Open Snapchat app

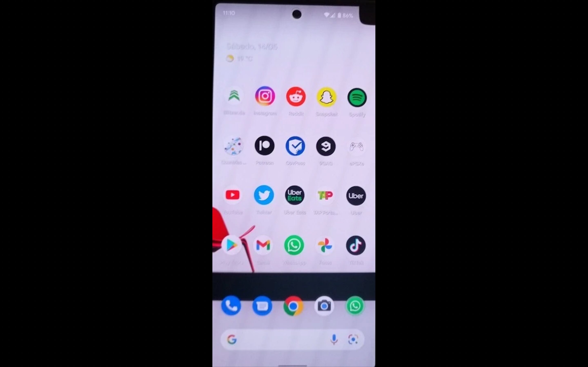point(326,96)
